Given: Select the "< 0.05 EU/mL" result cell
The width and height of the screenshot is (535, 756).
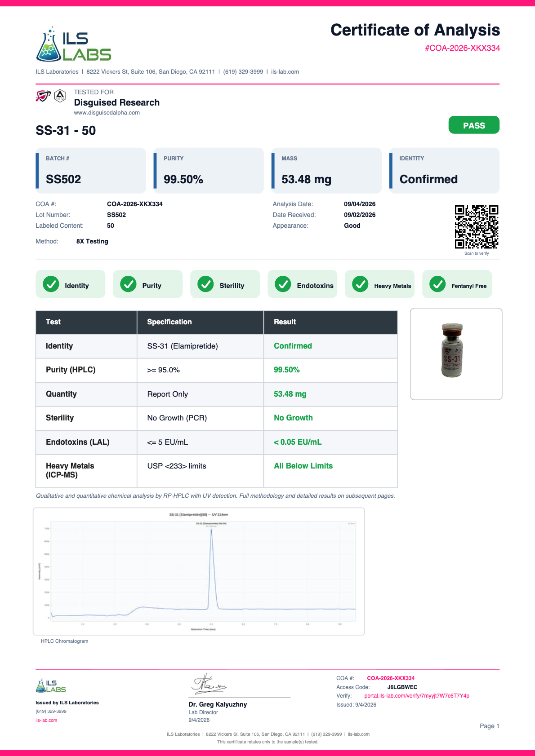Looking at the screenshot, I should pos(330,442).
